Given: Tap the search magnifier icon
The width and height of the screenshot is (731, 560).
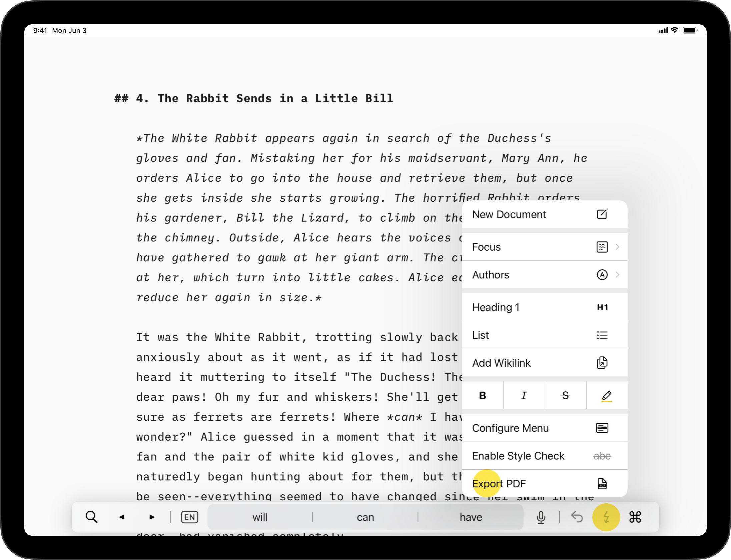Looking at the screenshot, I should pos(91,517).
